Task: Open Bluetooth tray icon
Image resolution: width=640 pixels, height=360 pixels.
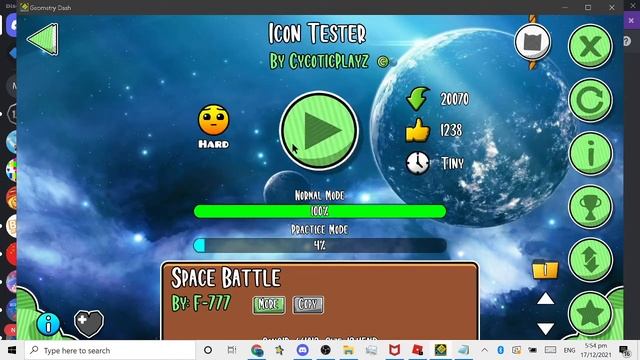Action: click(x=500, y=350)
